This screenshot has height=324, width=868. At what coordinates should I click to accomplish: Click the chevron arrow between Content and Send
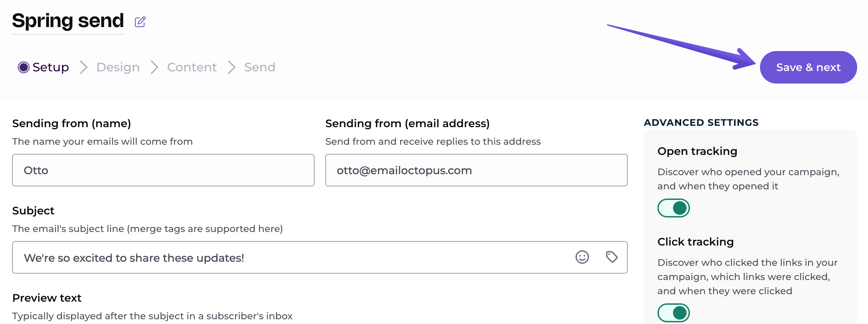[232, 67]
